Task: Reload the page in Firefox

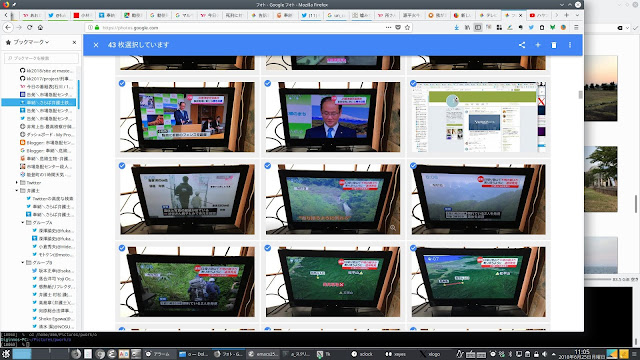Action: [x=29, y=27]
